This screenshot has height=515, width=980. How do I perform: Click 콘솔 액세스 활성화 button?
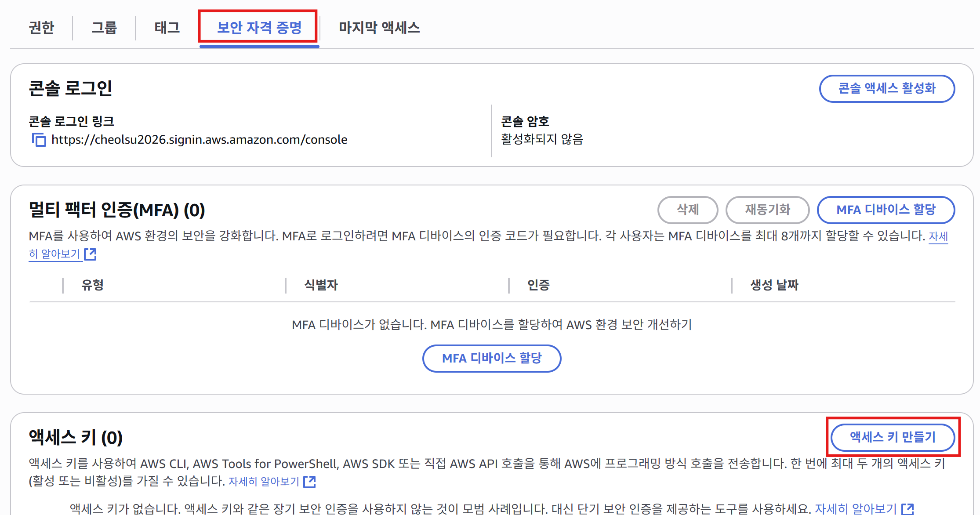(x=886, y=88)
